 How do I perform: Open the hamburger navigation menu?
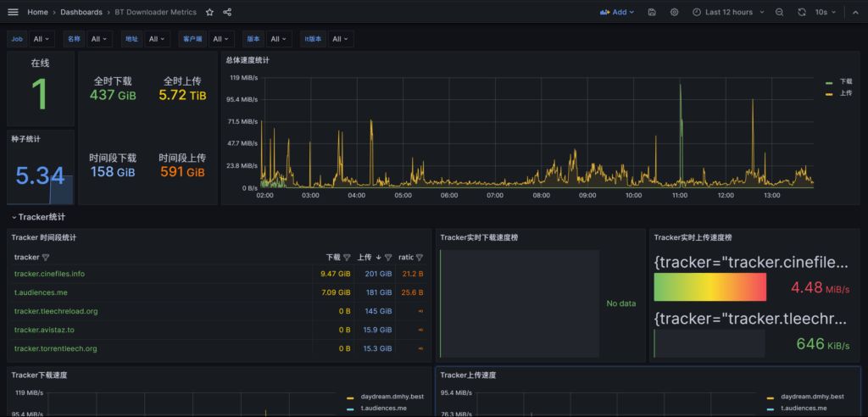click(x=14, y=12)
